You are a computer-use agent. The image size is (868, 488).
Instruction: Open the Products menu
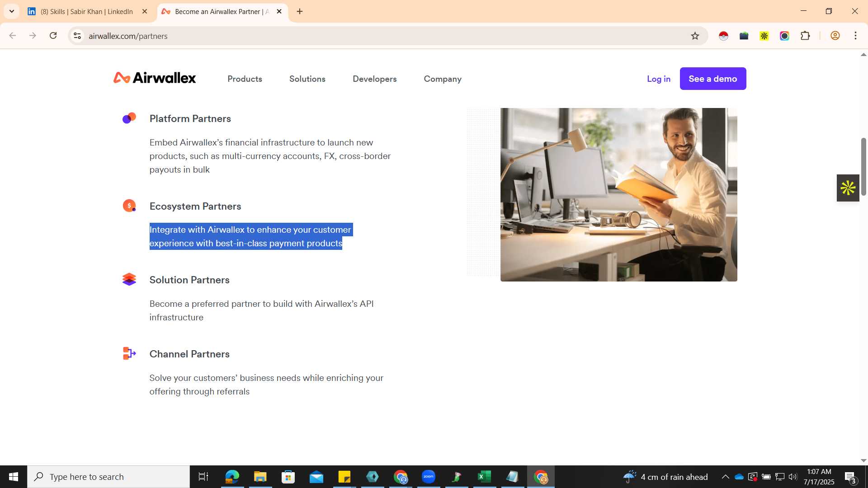click(245, 79)
